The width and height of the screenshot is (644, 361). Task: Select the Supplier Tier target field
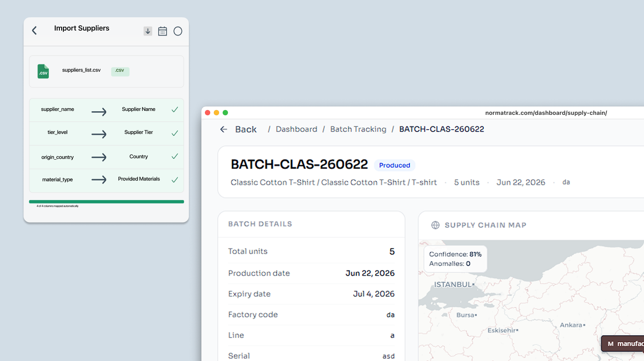pos(139,132)
